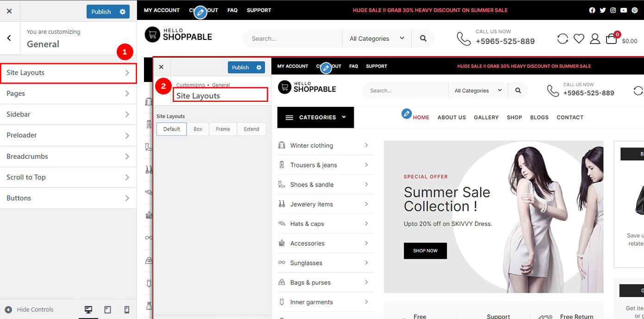Open the Facebook icon in the top bar
Screen dimensions: 644x319
[592, 10]
